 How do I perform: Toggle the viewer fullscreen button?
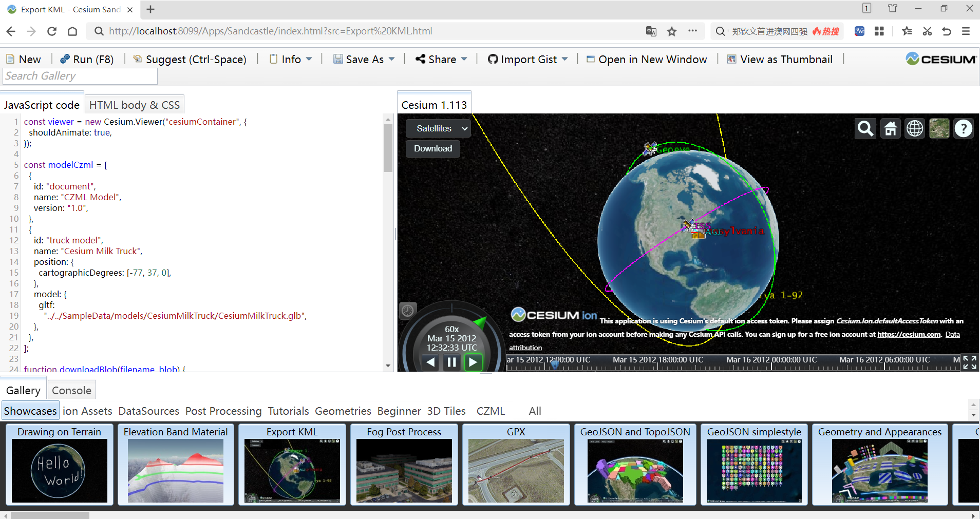pos(970,362)
